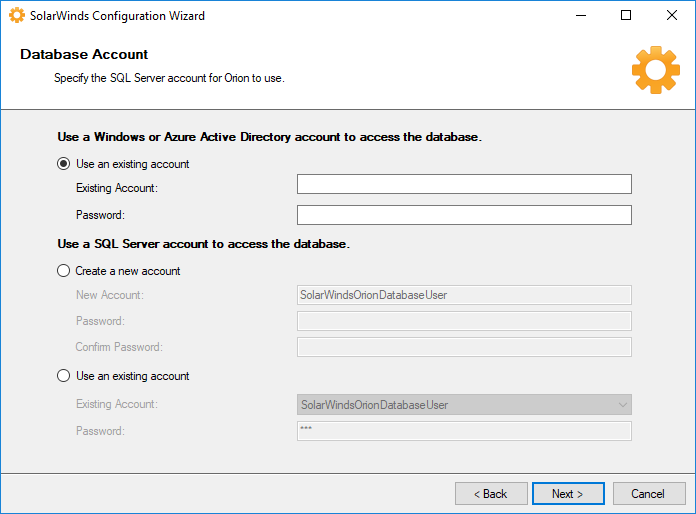Click the SolarWinds gear icon in title bar

coord(16,15)
